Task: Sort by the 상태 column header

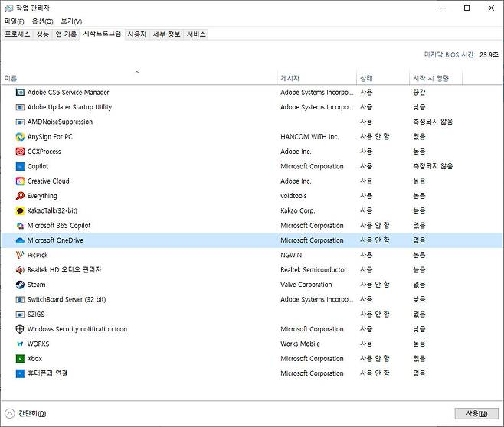Action: click(366, 78)
